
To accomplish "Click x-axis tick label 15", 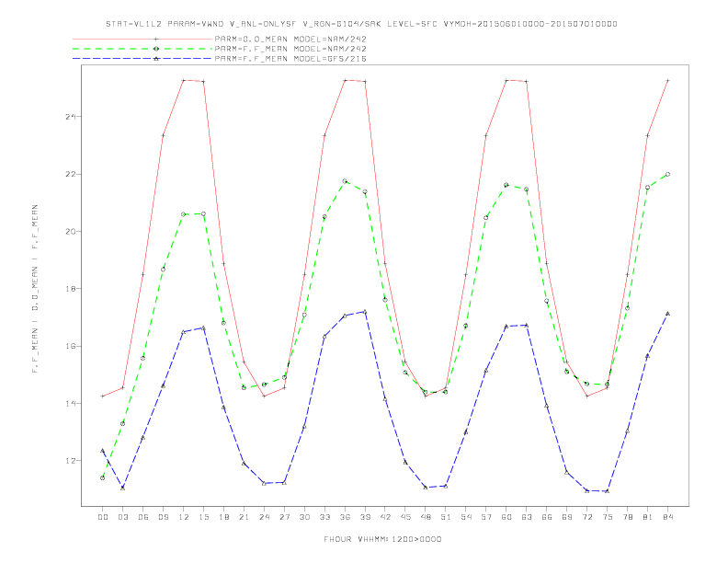I will 203,517.
